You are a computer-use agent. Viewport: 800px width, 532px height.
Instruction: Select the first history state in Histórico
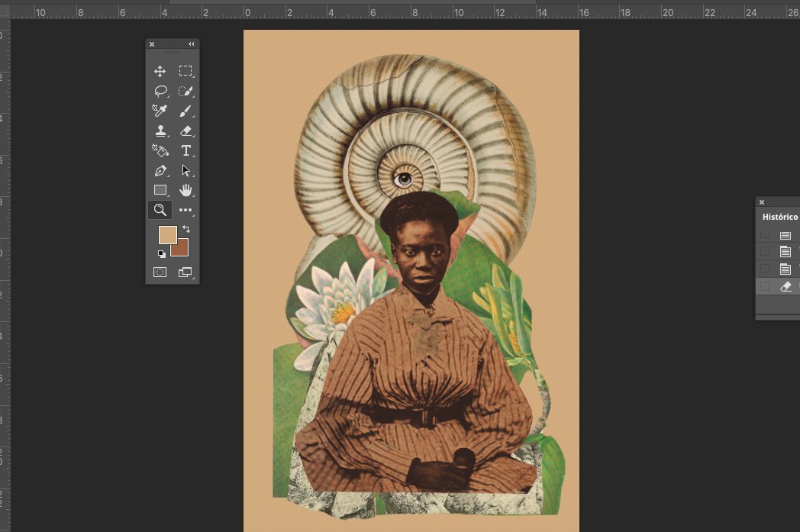(x=785, y=235)
